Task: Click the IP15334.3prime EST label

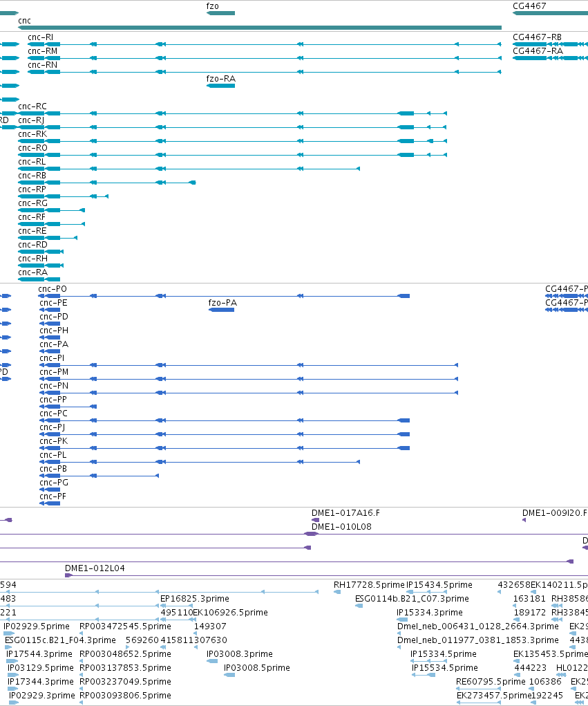Action: (x=430, y=613)
